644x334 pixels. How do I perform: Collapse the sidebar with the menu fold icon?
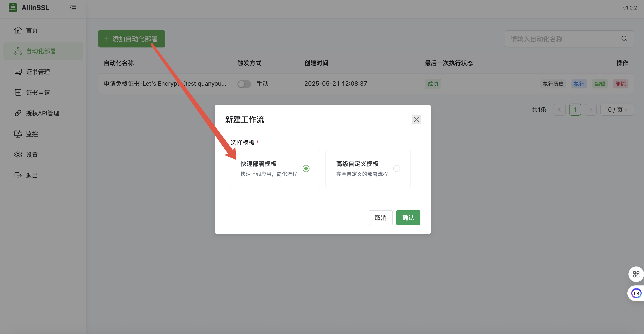[x=73, y=8]
